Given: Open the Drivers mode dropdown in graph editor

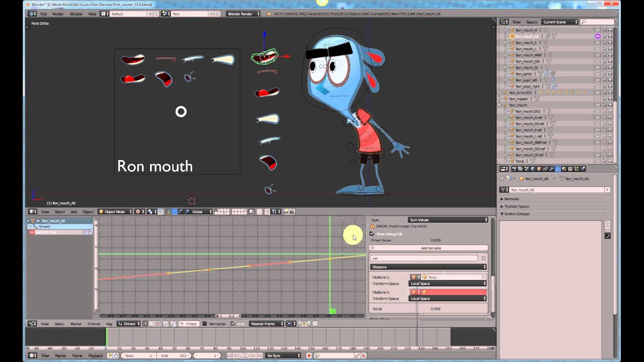Looking at the screenshot, I should pos(130,324).
